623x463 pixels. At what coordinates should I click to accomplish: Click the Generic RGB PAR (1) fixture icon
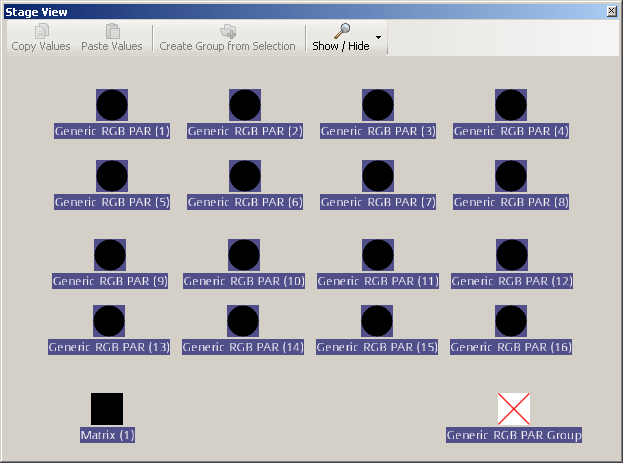click(112, 105)
